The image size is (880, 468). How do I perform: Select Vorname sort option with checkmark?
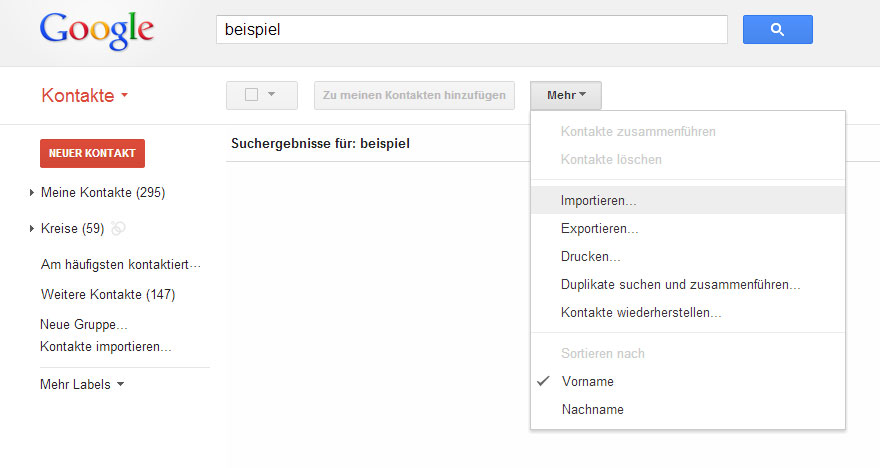click(x=588, y=381)
